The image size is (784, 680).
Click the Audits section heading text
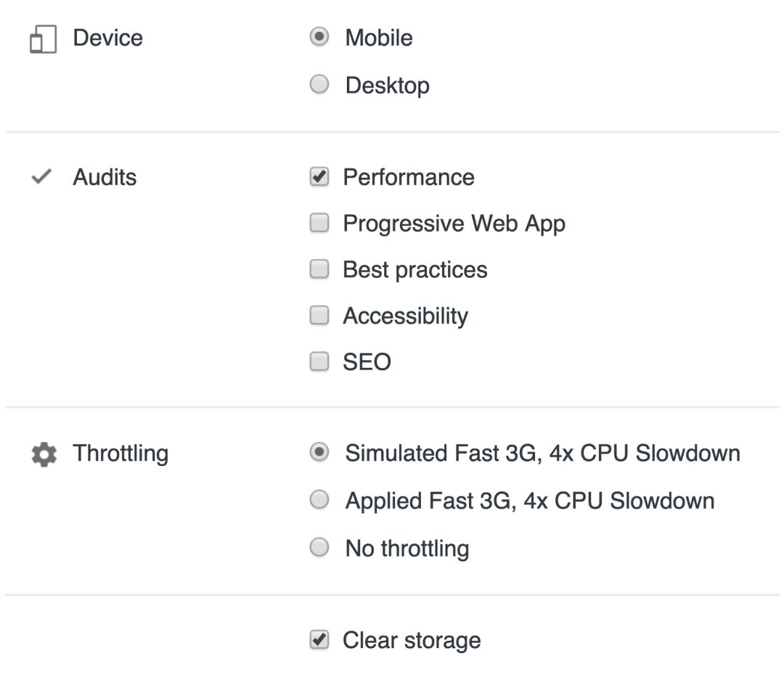click(105, 177)
